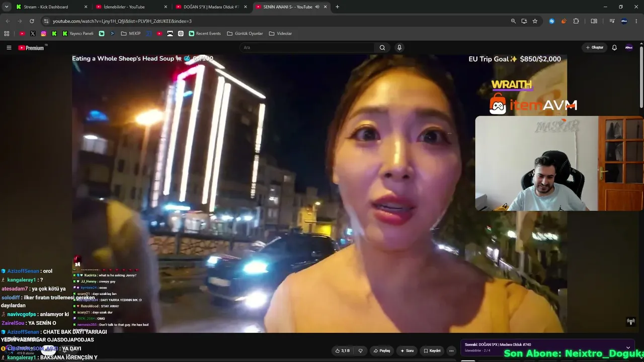Open the Chrome three-dot menu
The width and height of the screenshot is (644, 362).
[636, 21]
